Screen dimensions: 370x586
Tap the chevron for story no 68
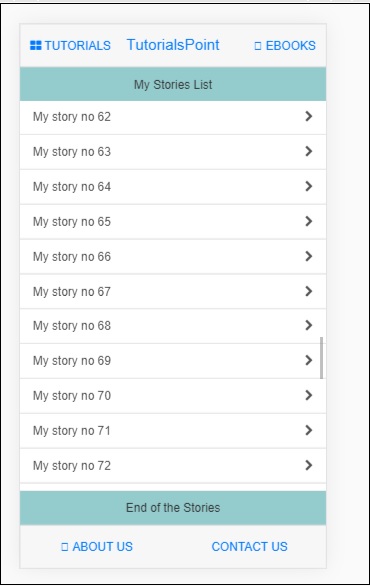tap(308, 325)
